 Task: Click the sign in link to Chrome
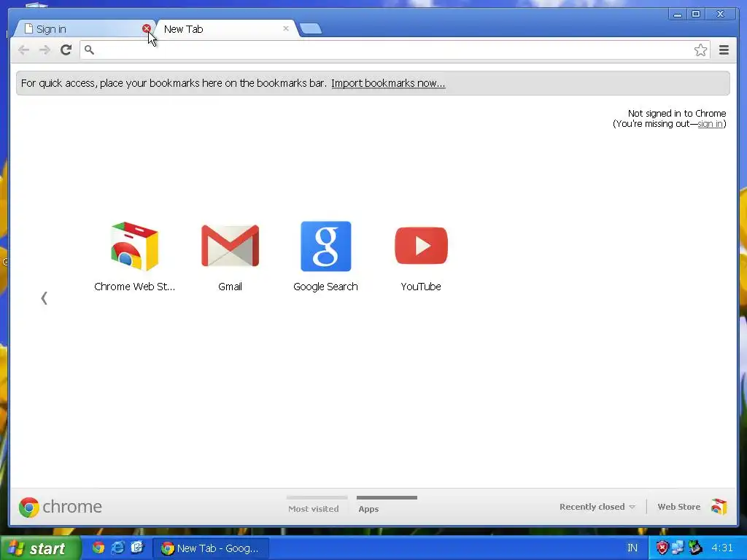coord(710,124)
